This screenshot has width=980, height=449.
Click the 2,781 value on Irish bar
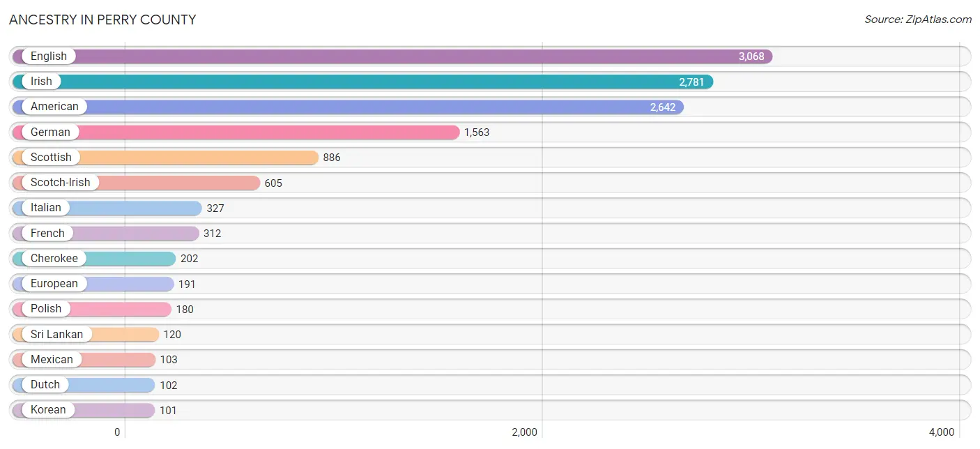(x=691, y=82)
